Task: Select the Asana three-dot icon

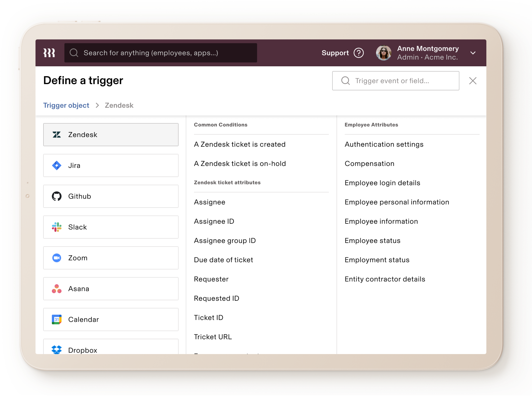Action: [x=57, y=289]
